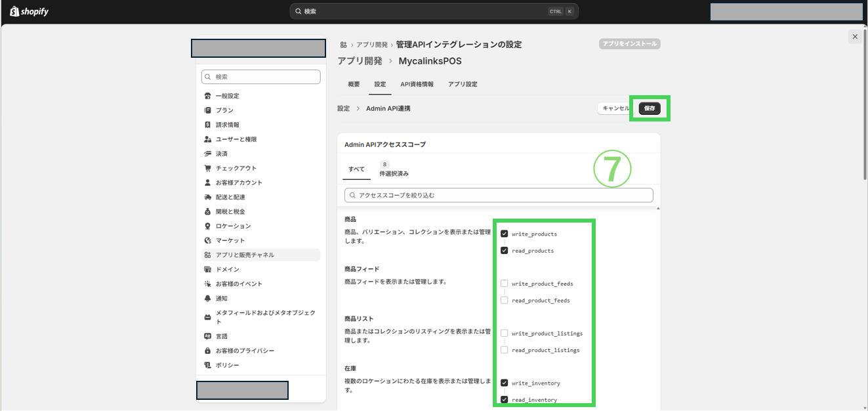Uncheck the write_products checkbox
Viewport: 868px width, 411px height.
click(x=505, y=234)
